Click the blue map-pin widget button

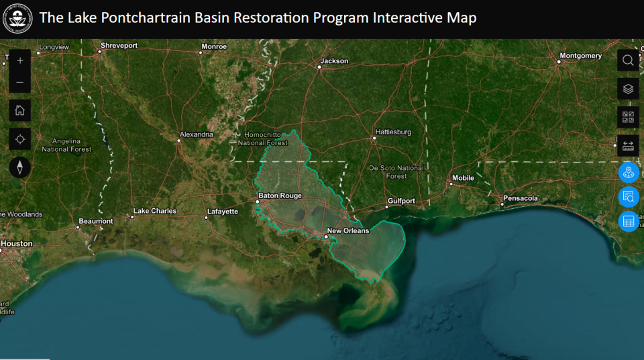629,173
